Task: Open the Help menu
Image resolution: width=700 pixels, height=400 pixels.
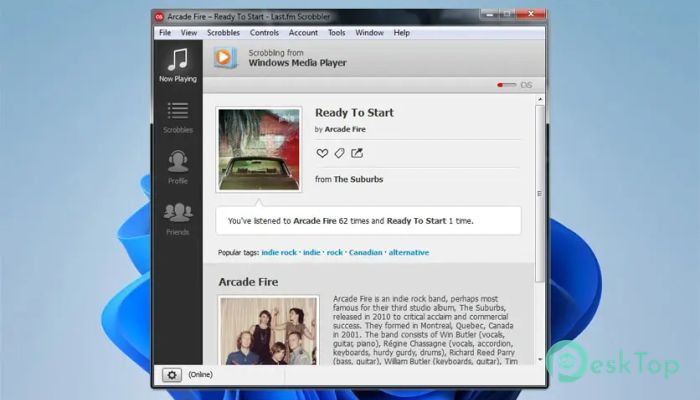Action: [x=401, y=33]
